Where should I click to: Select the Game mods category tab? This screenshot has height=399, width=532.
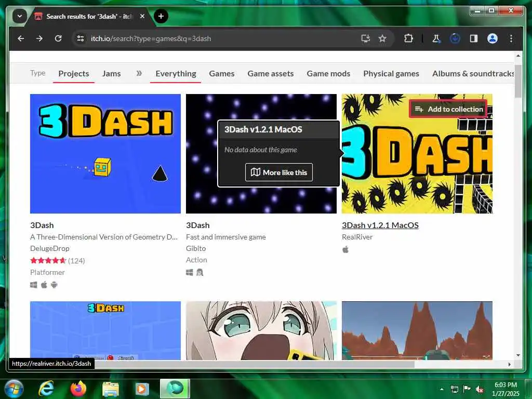coord(328,74)
